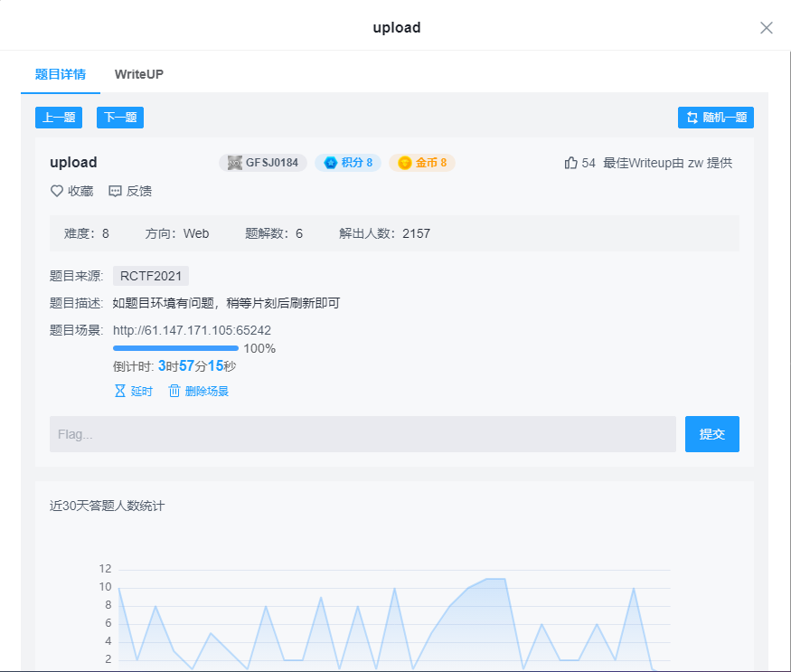Click the 近30天答题人数统计 chart title
Viewport: 791px width, 672px height.
point(107,506)
